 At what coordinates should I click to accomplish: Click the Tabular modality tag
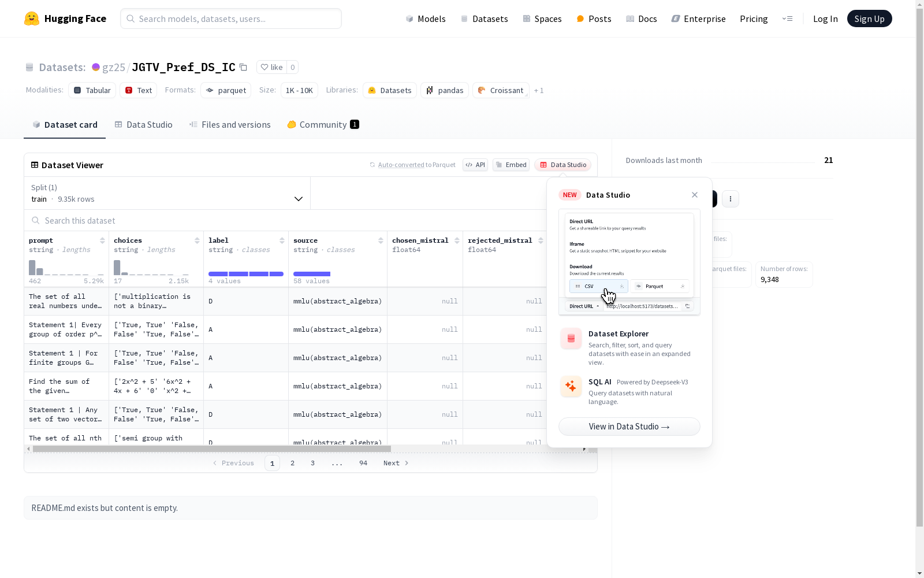92,90
